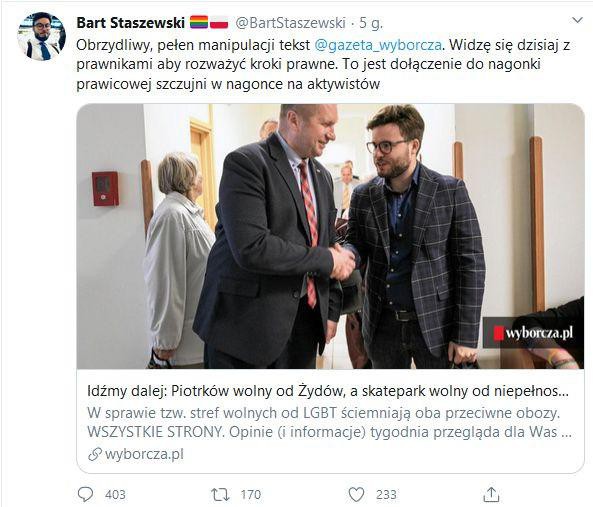
Task: Open the article preview photo of the handshake
Action: click(330, 236)
